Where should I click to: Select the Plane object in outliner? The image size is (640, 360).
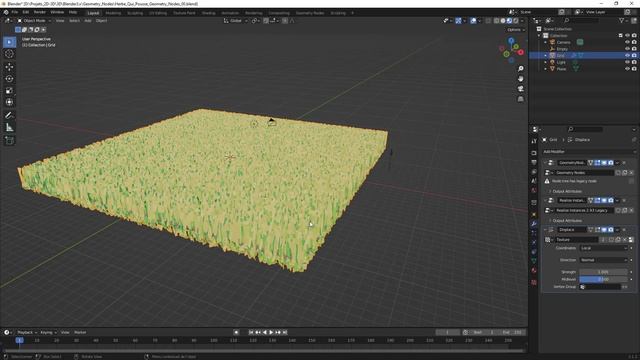tap(562, 69)
